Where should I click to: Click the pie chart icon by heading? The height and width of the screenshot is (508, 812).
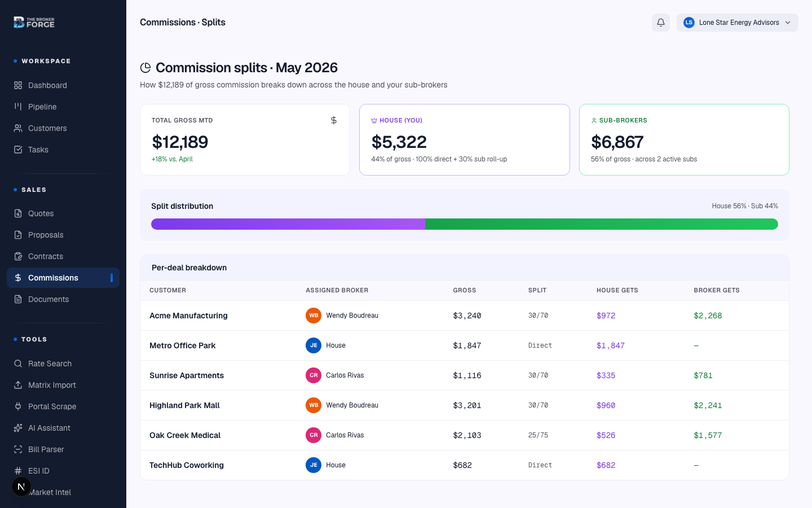pyautogui.click(x=145, y=68)
